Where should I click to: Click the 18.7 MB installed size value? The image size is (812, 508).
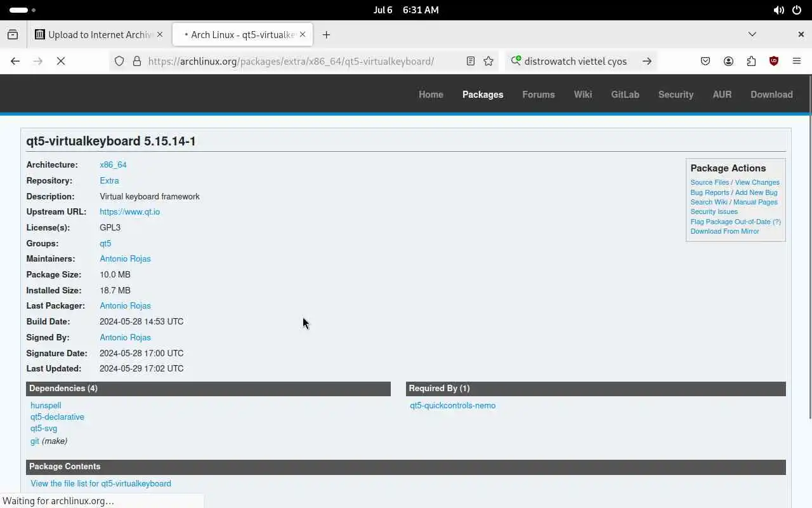(115, 290)
